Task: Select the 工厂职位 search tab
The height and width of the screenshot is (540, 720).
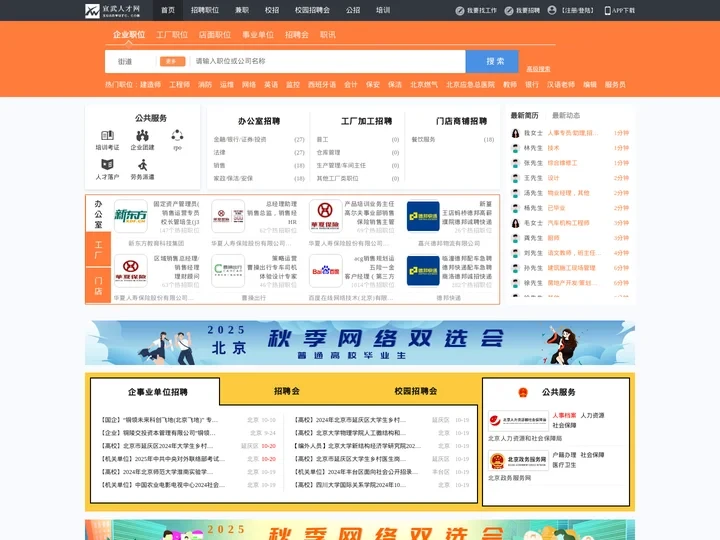Action: [x=172, y=34]
